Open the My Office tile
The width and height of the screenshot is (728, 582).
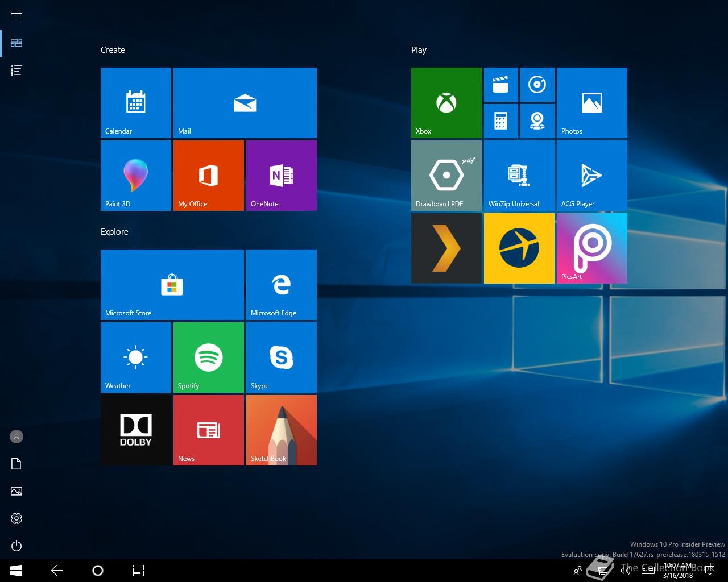[209, 176]
